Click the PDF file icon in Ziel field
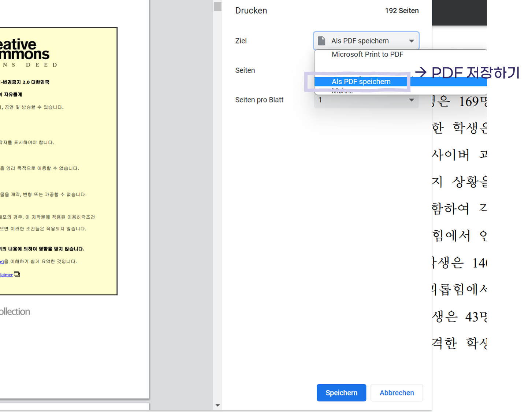The width and height of the screenshot is (532, 412). [x=321, y=41]
